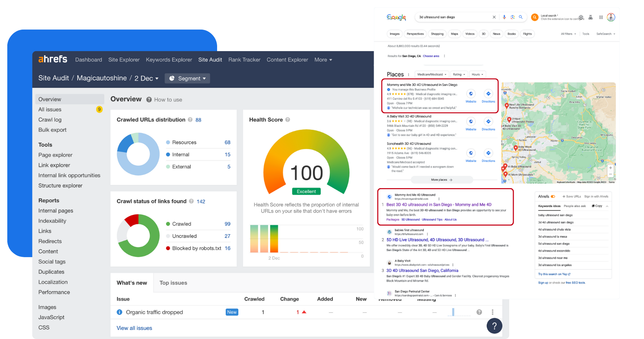Click the Directions icon for A Baby Visit listing
Screen dimensions: 644x339
(x=489, y=122)
